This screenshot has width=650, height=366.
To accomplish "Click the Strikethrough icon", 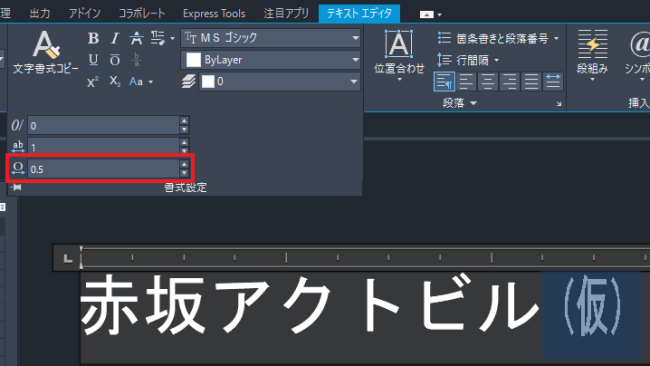I will point(136,38).
